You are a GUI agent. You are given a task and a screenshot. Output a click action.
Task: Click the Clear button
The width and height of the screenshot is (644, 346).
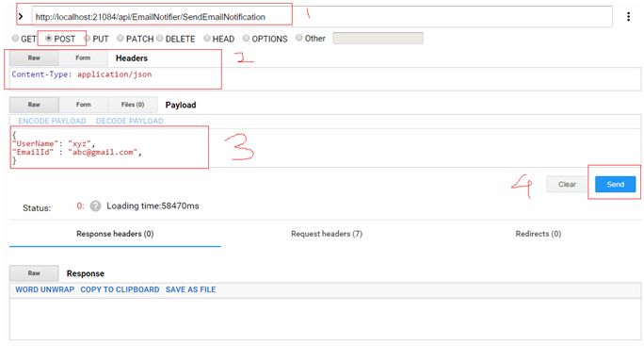[x=567, y=185]
